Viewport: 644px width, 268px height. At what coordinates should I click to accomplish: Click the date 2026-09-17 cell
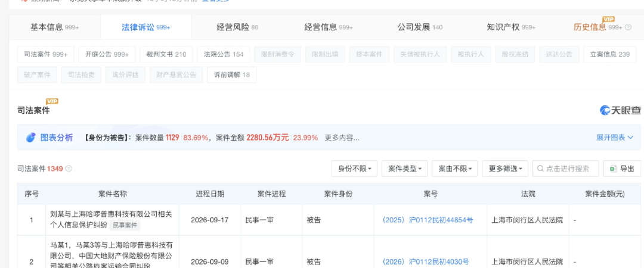(209, 220)
